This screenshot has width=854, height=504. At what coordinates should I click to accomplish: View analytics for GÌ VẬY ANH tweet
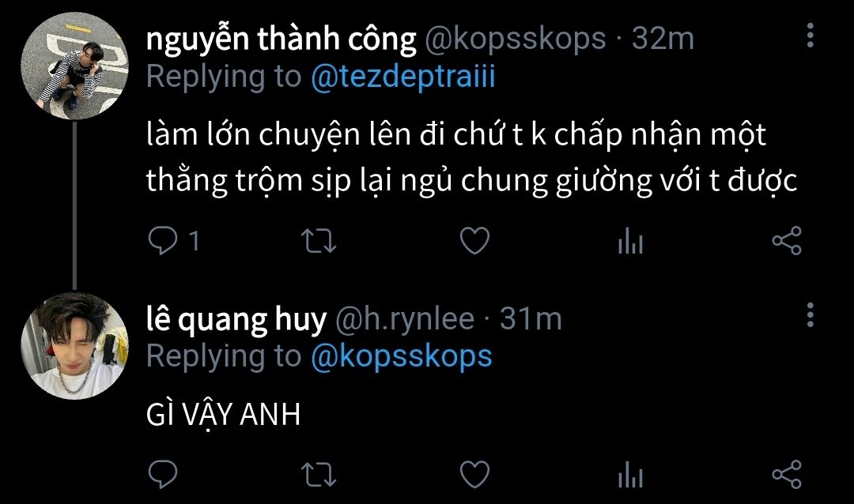631,475
